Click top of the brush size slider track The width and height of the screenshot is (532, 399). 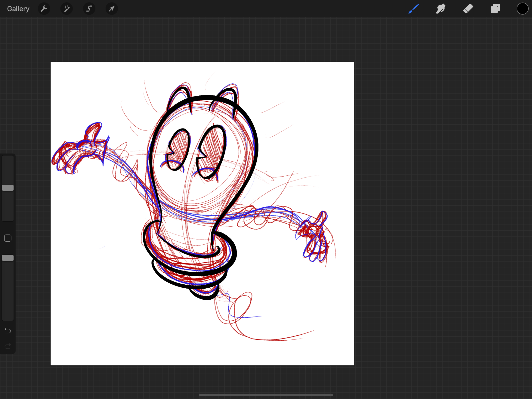[8, 159]
